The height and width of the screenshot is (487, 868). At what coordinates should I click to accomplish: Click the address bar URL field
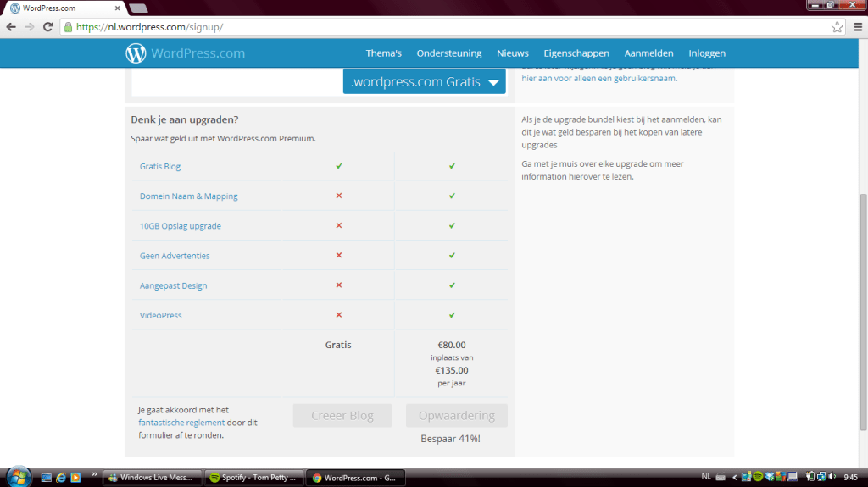click(x=424, y=26)
